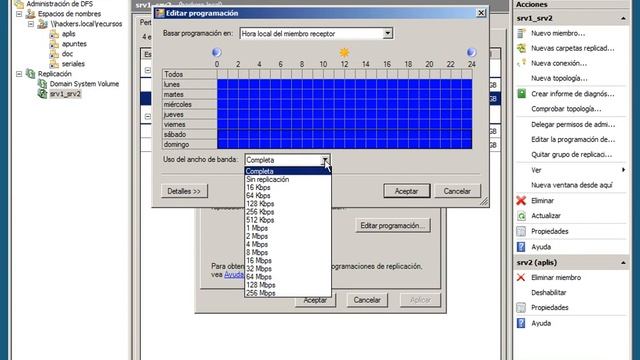Click Aceptar in Editar programación dialog
The image size is (640, 360).
point(407,191)
